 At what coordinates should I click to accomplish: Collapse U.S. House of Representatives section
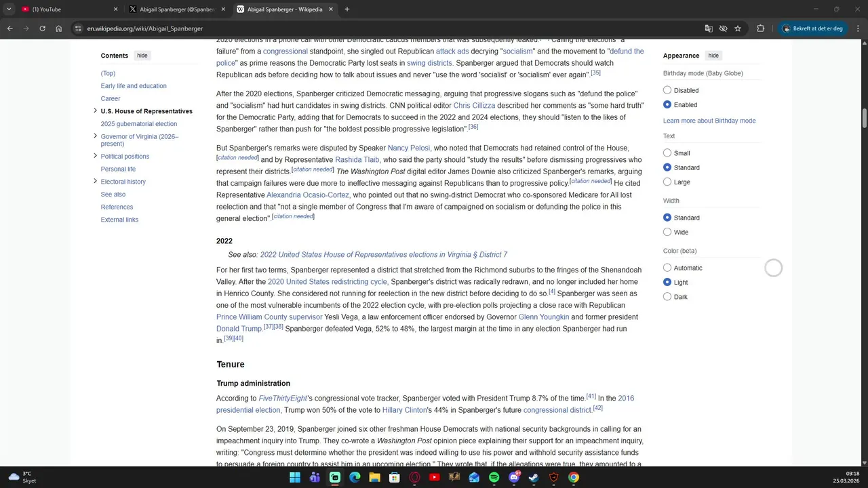click(95, 110)
